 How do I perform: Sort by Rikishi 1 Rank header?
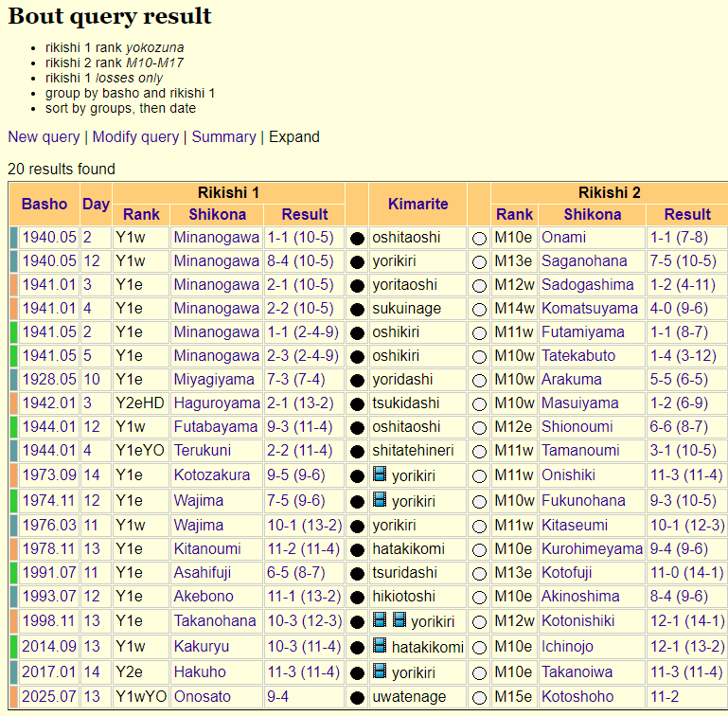(141, 214)
